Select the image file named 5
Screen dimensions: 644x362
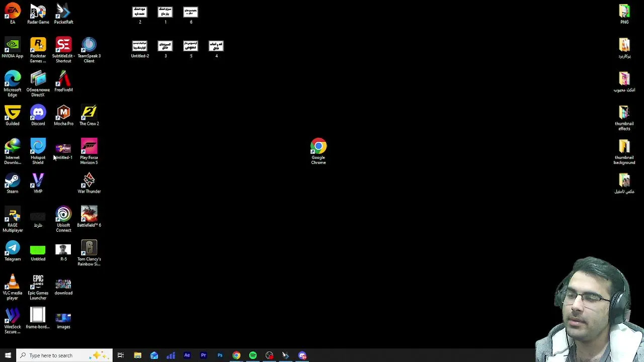pyautogui.click(x=191, y=49)
